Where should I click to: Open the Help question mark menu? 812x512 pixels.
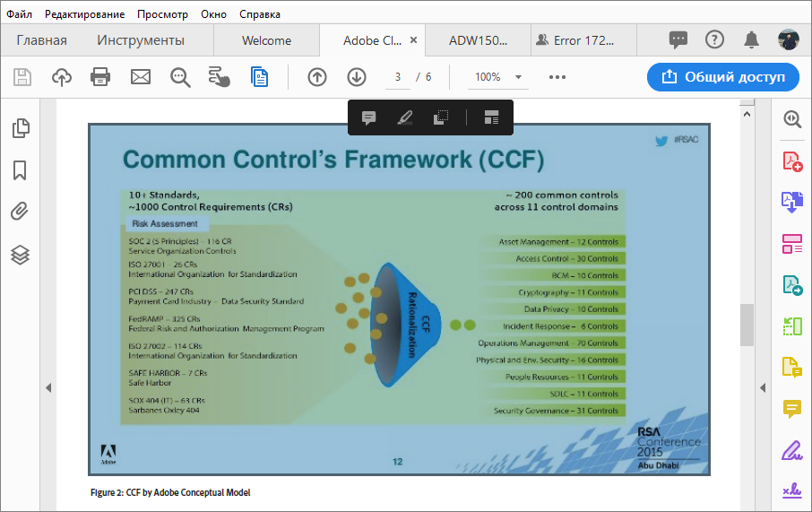[714, 39]
